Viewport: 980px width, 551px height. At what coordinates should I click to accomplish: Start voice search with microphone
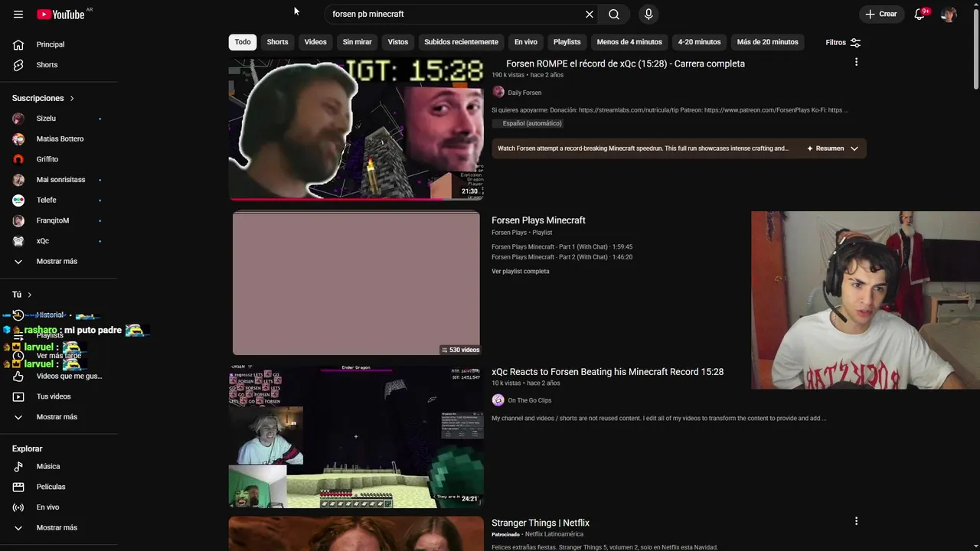coord(648,15)
